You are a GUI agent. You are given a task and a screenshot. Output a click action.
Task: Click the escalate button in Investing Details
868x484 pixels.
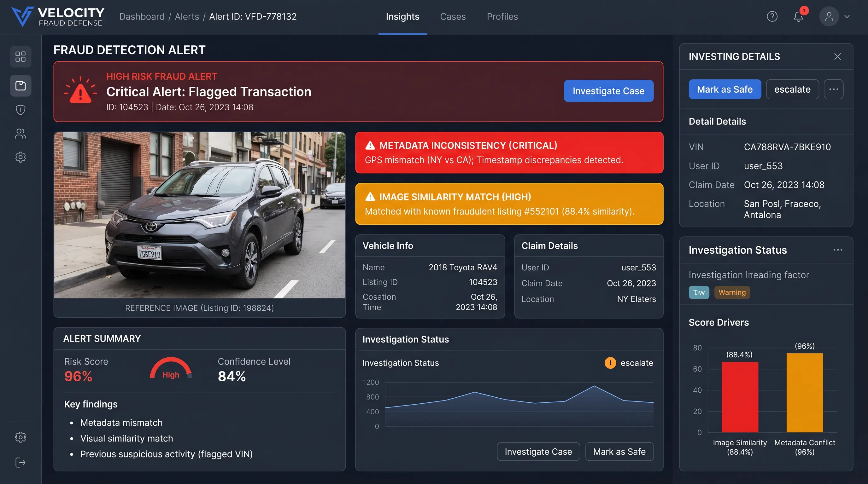[792, 89]
